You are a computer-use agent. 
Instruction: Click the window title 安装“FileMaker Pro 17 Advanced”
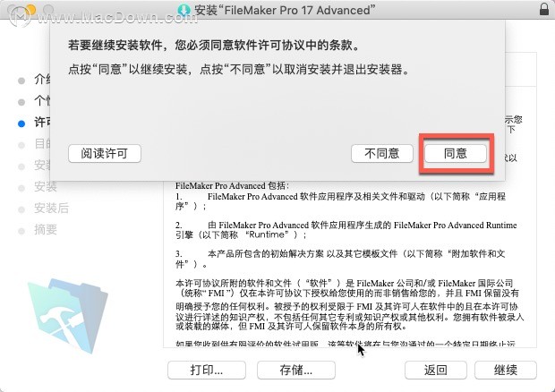click(285, 10)
